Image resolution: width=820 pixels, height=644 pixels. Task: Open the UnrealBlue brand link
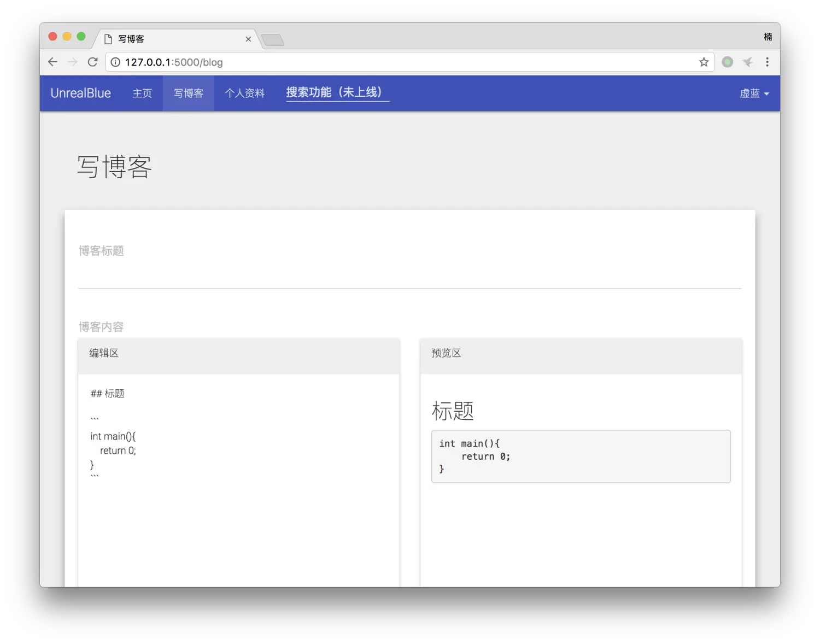(x=81, y=93)
